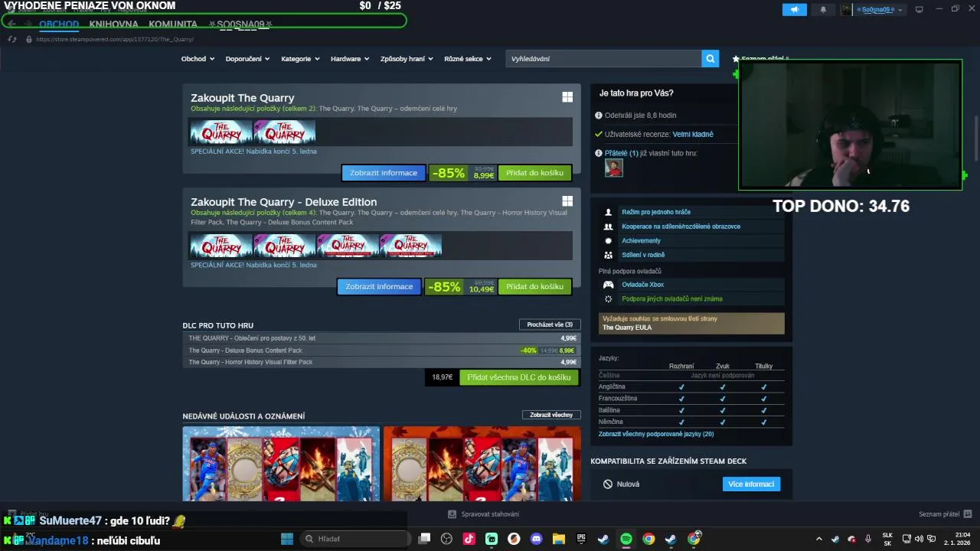Expand the Různé sekce dropdown
980x551 pixels.
468,59
